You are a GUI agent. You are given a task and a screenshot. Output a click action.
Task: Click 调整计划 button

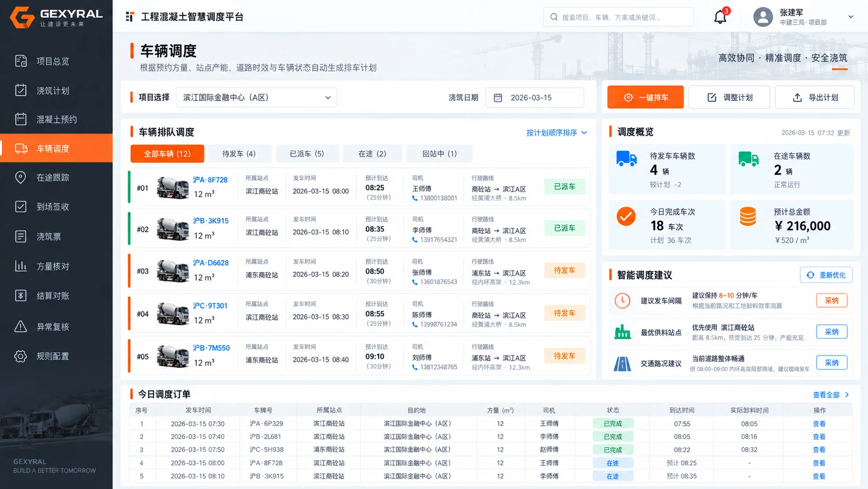(729, 97)
